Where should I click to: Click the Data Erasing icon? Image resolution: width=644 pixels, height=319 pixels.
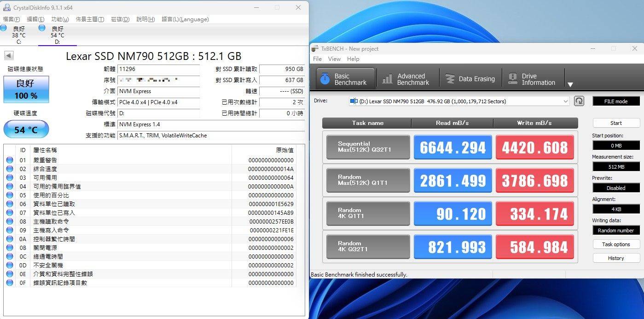[x=450, y=79]
